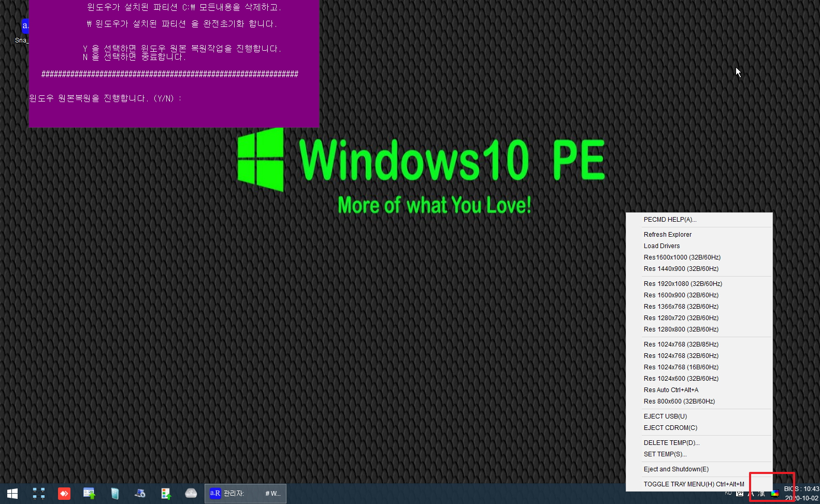Open the computer with gear taskbar icon
The height and width of the screenshot is (504, 820).
coord(140,494)
